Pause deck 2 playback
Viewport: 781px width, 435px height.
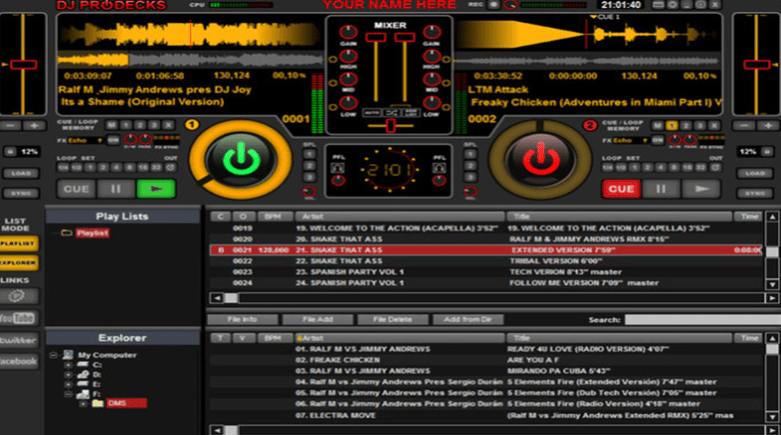(660, 189)
